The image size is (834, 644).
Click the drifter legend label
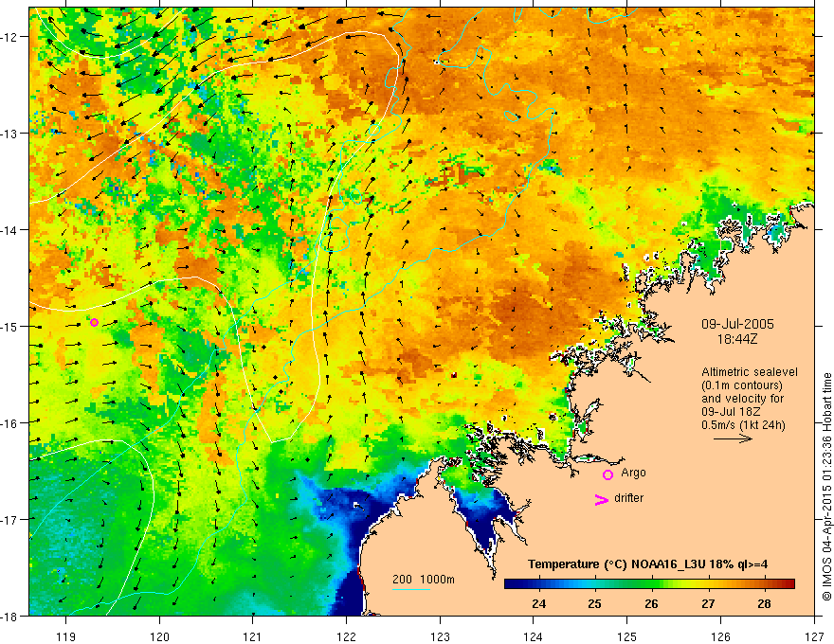click(628, 498)
